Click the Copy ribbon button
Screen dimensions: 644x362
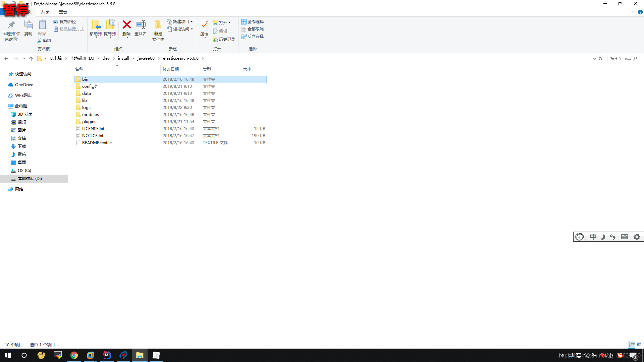[28, 28]
